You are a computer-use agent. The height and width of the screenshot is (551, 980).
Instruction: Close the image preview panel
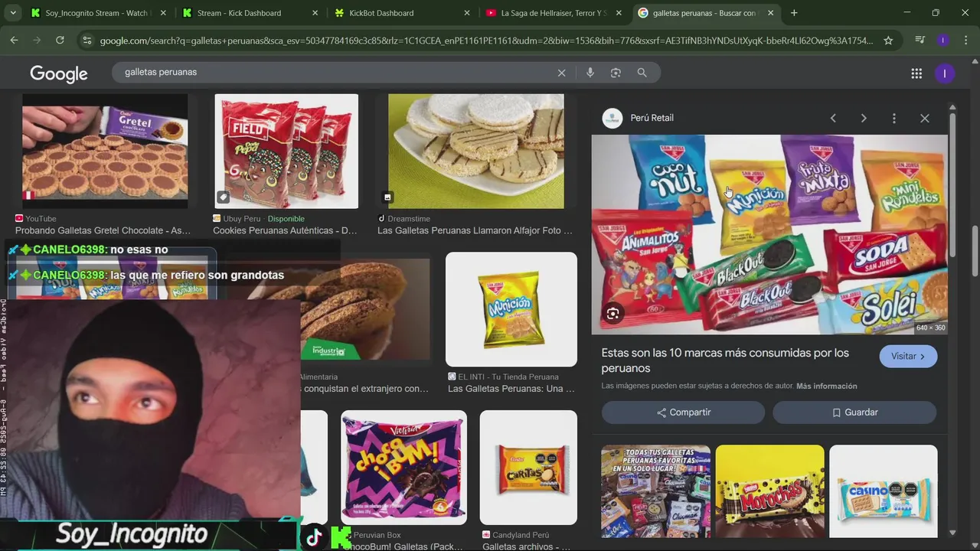(x=925, y=118)
